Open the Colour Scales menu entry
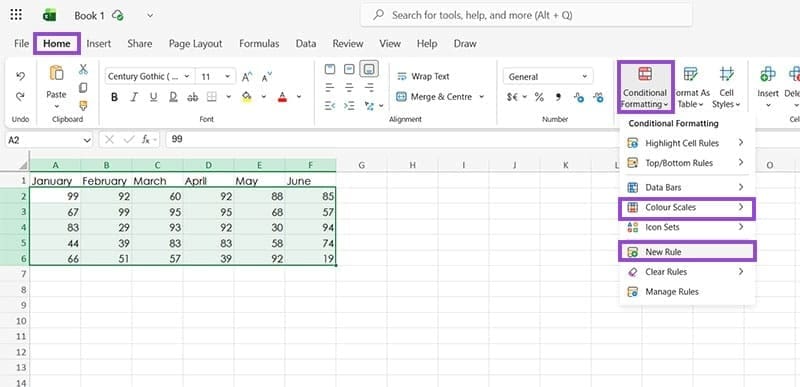This screenshot has height=387, width=800. (687, 208)
